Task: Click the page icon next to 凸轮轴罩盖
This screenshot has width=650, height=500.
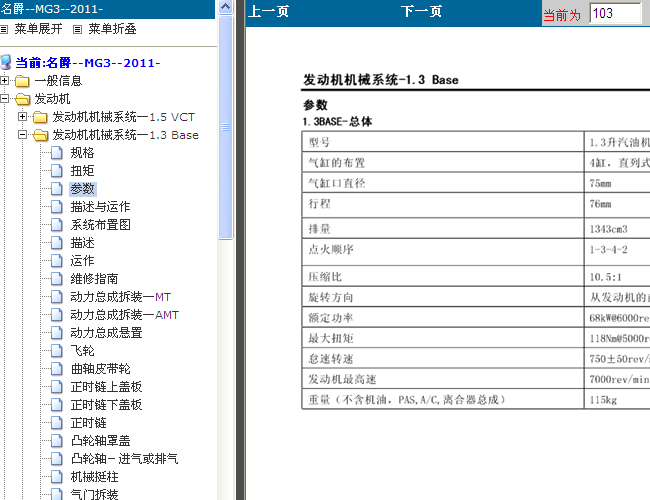Action: tap(57, 441)
